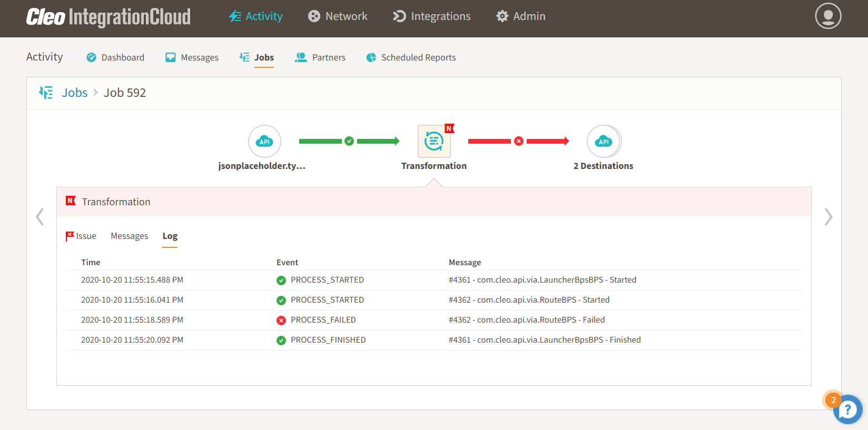Click the user profile avatar icon
This screenshot has width=868, height=430.
(828, 16)
